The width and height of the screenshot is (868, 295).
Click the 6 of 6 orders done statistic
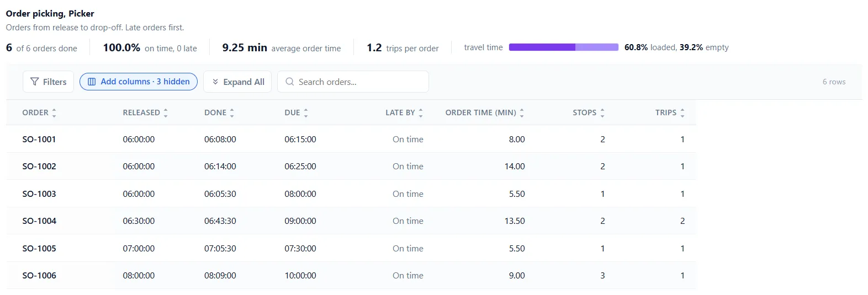(41, 48)
